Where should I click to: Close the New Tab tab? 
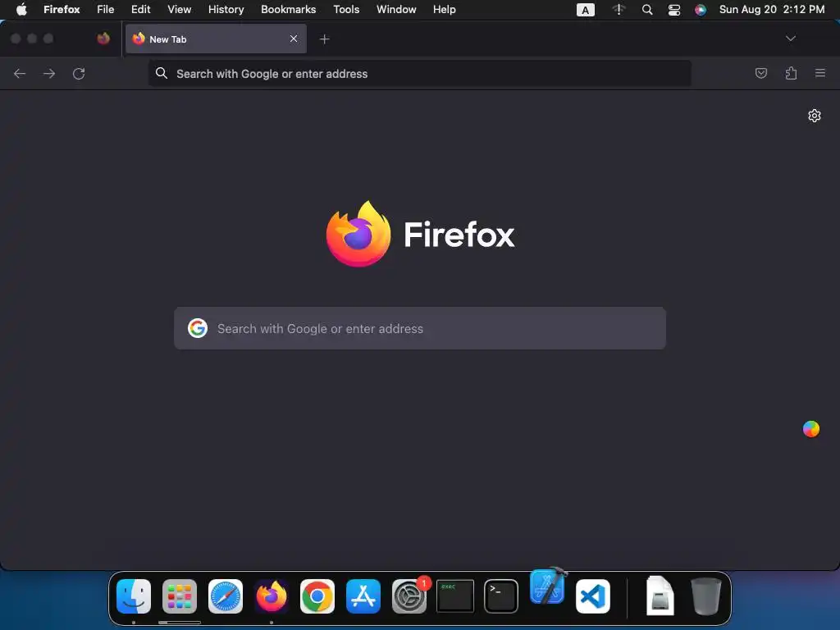[294, 39]
